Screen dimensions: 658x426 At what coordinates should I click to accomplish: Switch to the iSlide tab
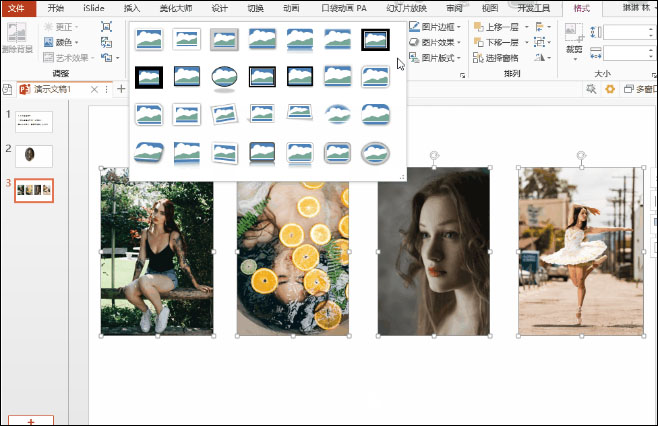[x=94, y=8]
